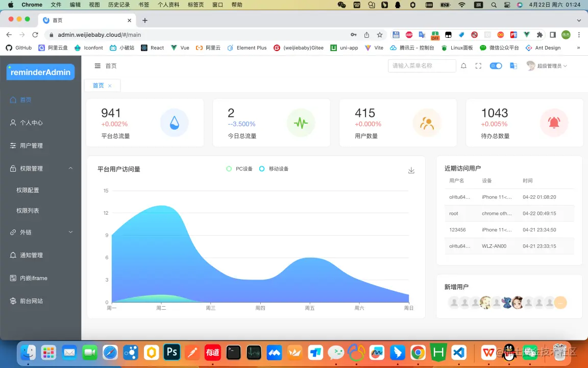This screenshot has width=588, height=368.
Task: Click the orange more-users ellipsis avatar
Action: [x=560, y=303]
